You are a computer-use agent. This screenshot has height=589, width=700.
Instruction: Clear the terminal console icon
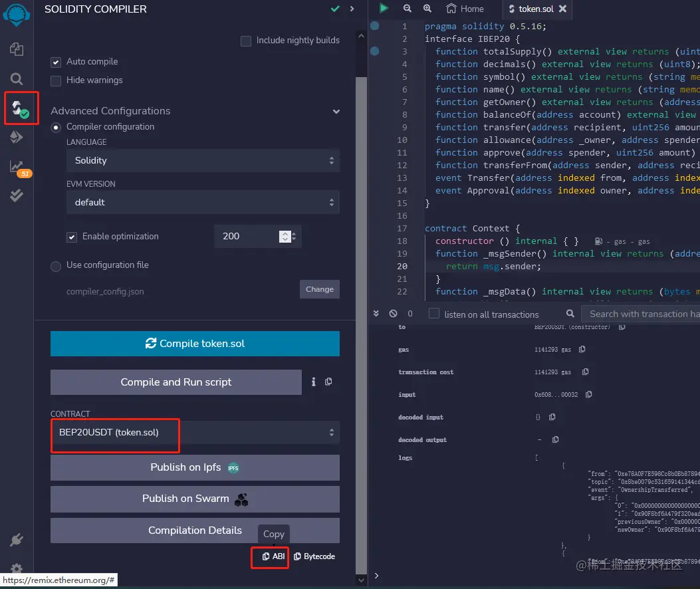pyautogui.click(x=393, y=314)
